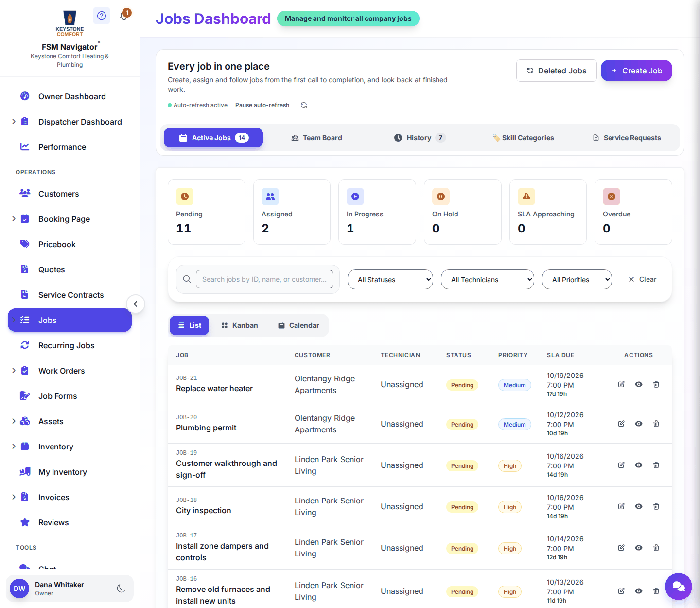Select the Active Jobs tab
The image size is (700, 608).
coord(213,138)
